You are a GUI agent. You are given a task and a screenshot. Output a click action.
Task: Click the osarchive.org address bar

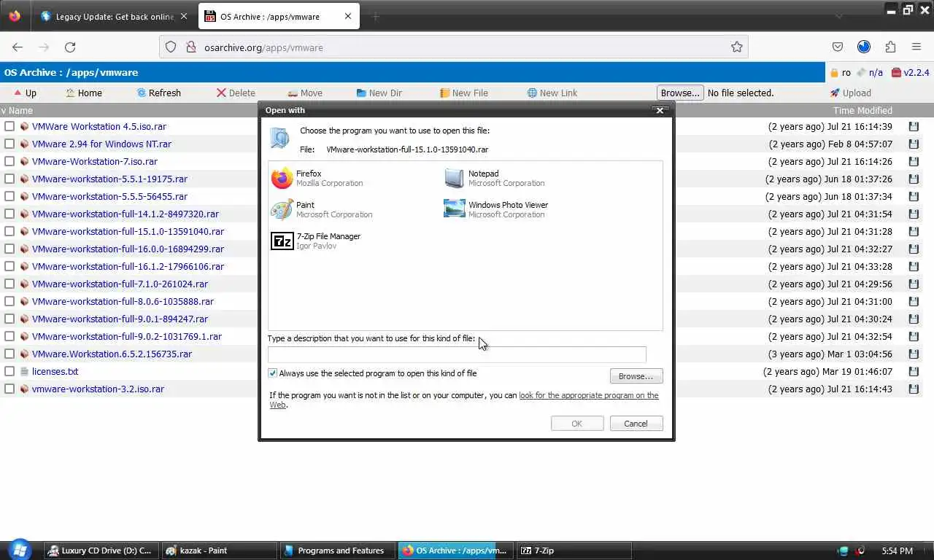(x=452, y=47)
